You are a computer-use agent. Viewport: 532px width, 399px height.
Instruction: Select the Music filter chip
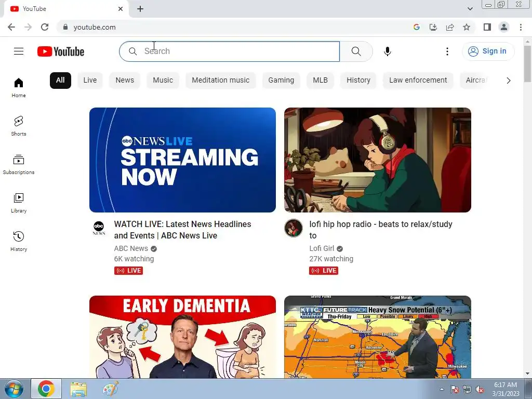tap(163, 81)
